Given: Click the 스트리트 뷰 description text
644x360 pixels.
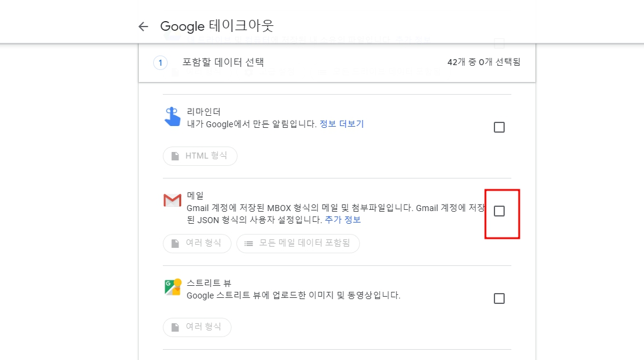Looking at the screenshot, I should (293, 295).
